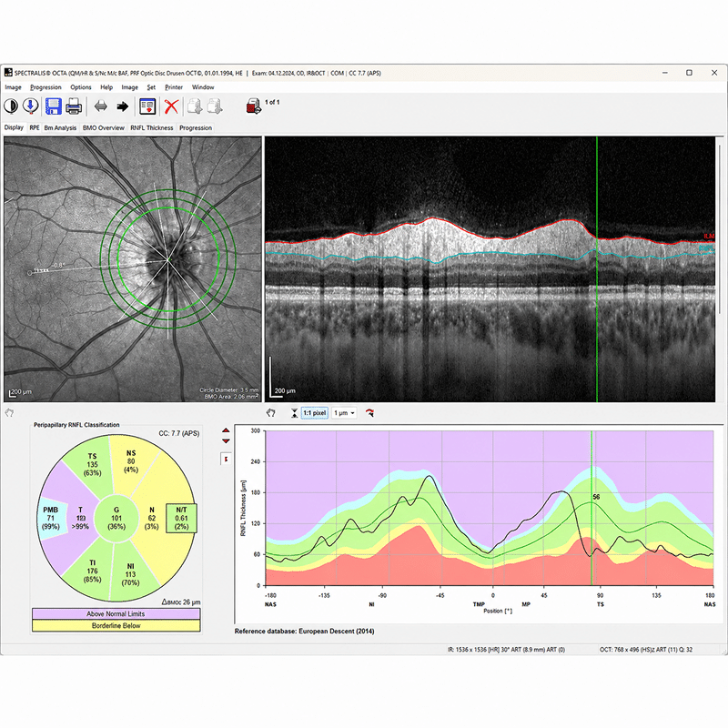Click the small red flag marker button

point(226,460)
